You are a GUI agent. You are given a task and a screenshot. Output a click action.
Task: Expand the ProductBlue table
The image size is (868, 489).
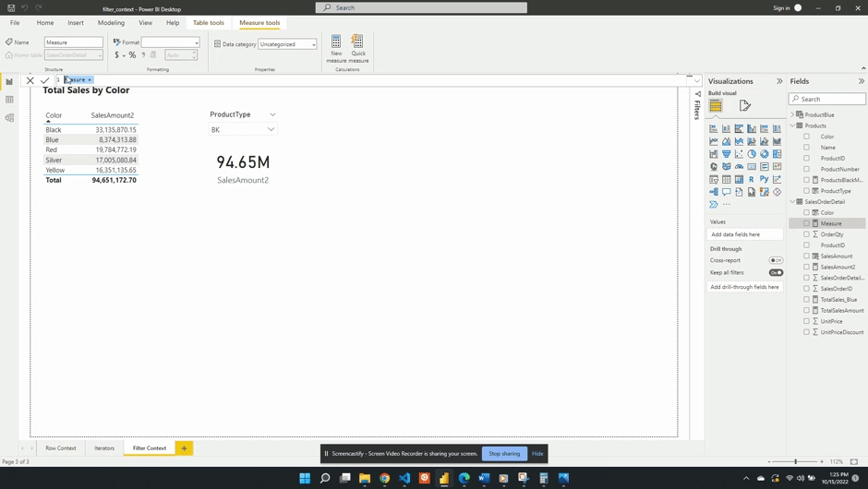pyautogui.click(x=793, y=114)
